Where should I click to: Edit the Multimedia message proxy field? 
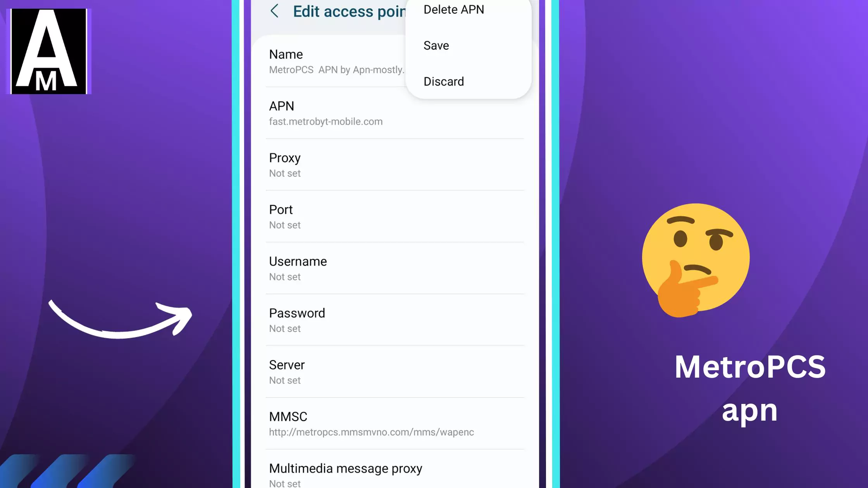click(346, 474)
